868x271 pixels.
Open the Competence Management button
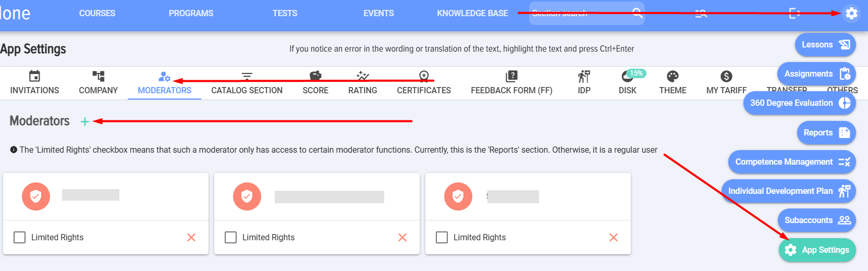(792, 162)
